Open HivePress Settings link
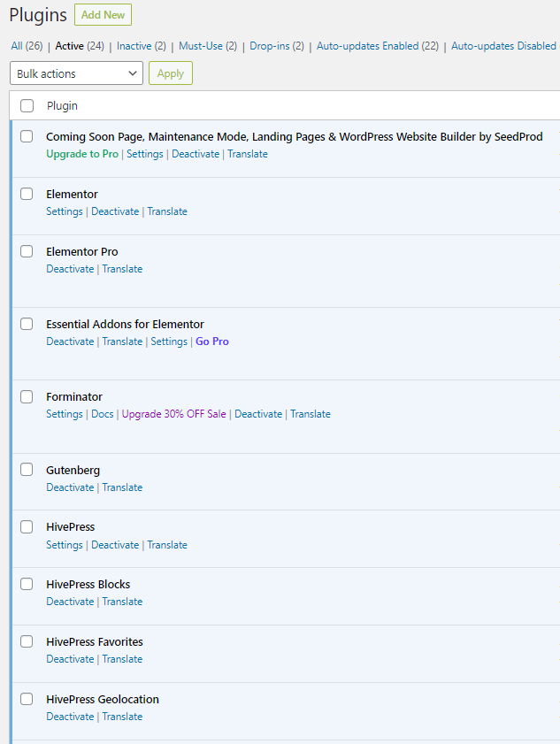The height and width of the screenshot is (744, 560). (x=64, y=545)
